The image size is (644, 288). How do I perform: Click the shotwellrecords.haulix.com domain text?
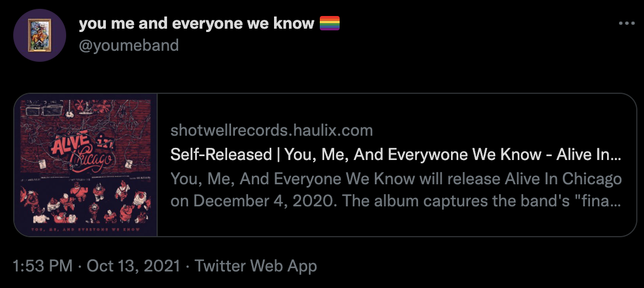(272, 131)
